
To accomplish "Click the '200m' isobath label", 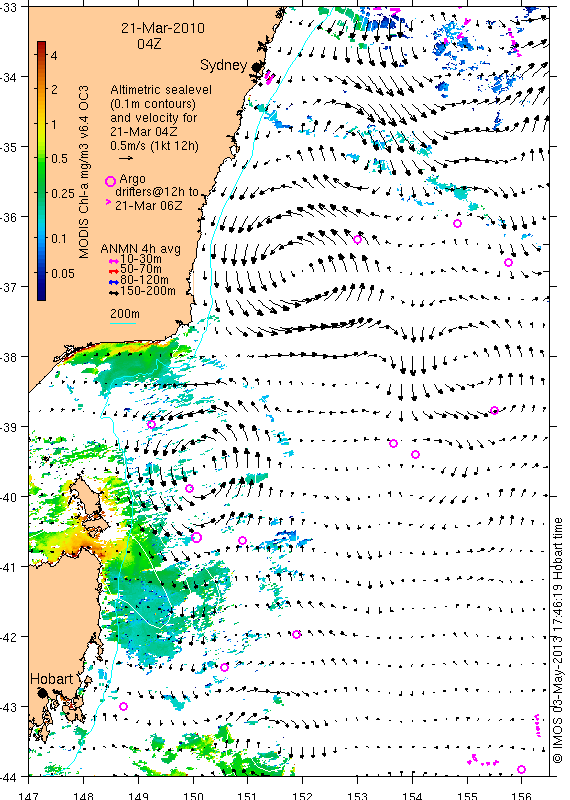I will 125,314.
